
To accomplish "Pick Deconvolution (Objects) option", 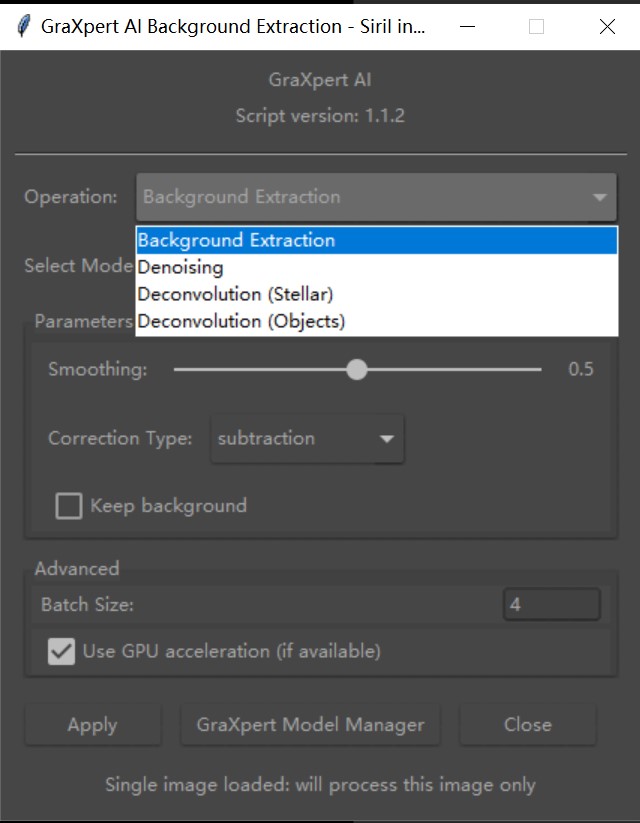I will click(376, 322).
